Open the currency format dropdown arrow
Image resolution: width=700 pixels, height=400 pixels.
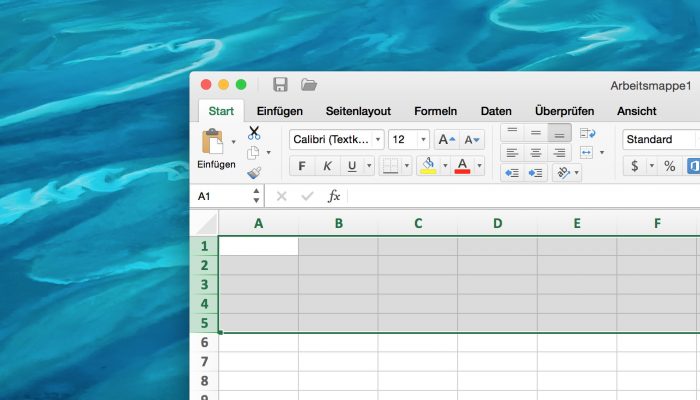651,167
